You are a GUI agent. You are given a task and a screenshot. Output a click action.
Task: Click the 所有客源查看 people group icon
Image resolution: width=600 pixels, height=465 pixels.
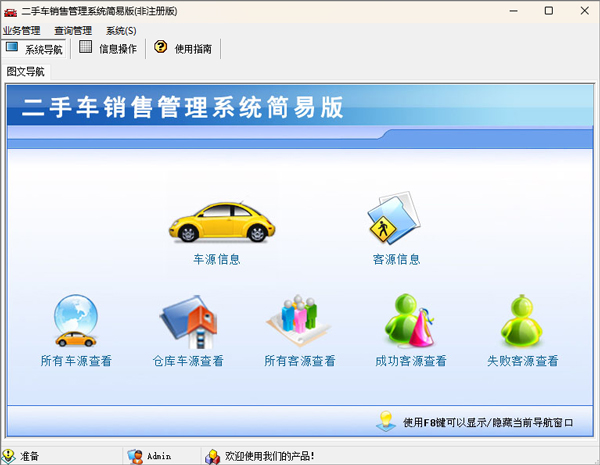point(298,321)
